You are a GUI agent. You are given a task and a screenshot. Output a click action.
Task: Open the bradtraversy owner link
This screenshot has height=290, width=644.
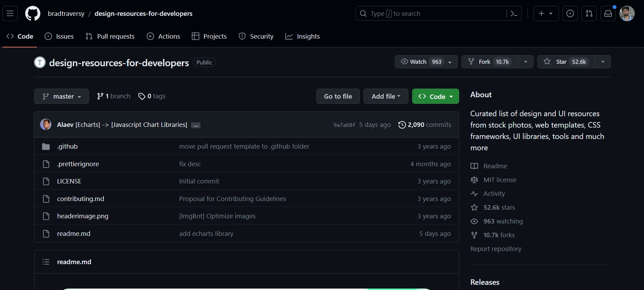click(66, 13)
